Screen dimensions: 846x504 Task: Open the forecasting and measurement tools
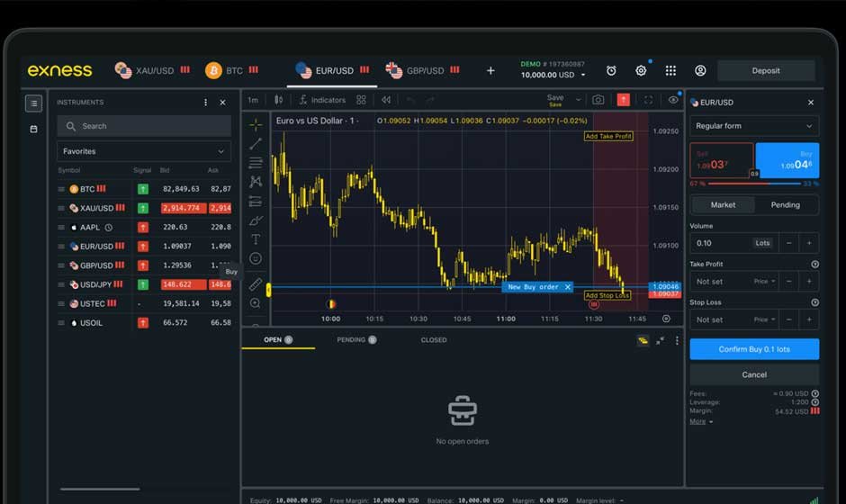coord(256,202)
